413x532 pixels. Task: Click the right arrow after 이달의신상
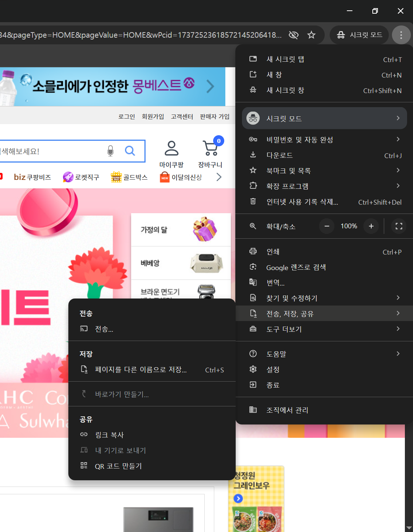coord(219,177)
